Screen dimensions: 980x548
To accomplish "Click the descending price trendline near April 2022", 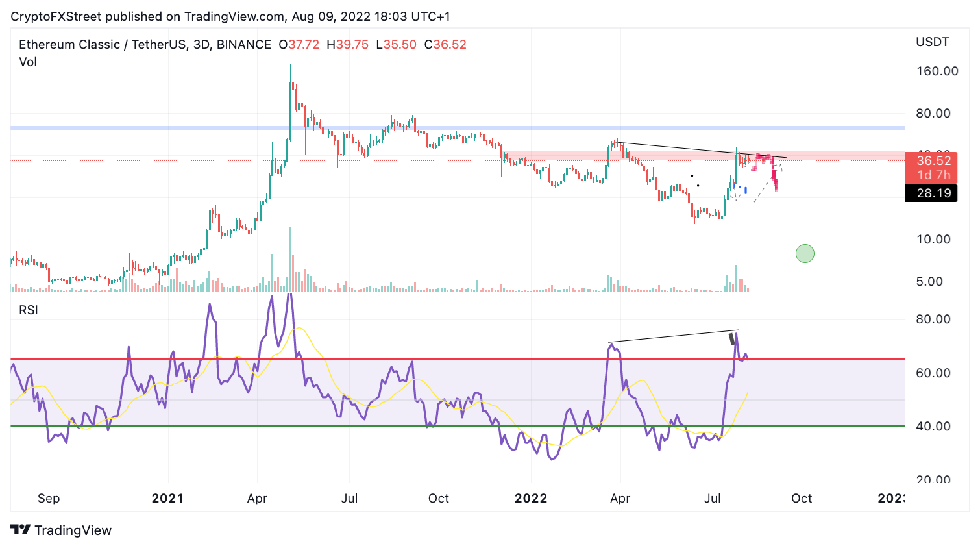I will (700, 150).
